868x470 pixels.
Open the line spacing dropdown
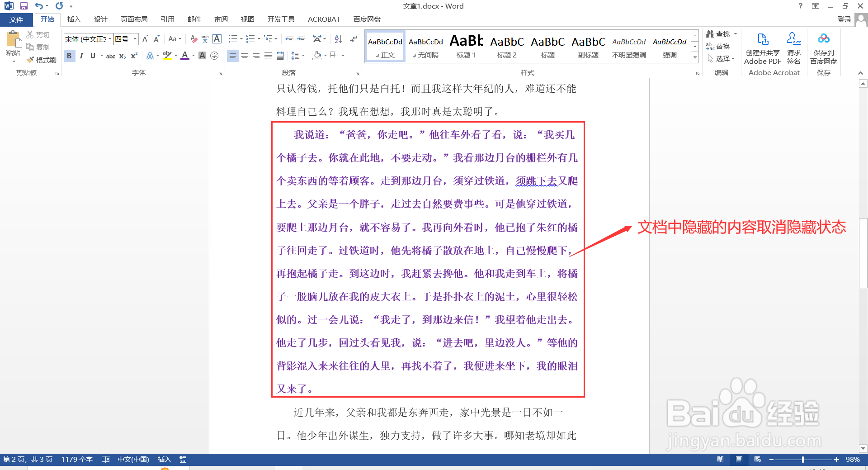click(x=297, y=56)
